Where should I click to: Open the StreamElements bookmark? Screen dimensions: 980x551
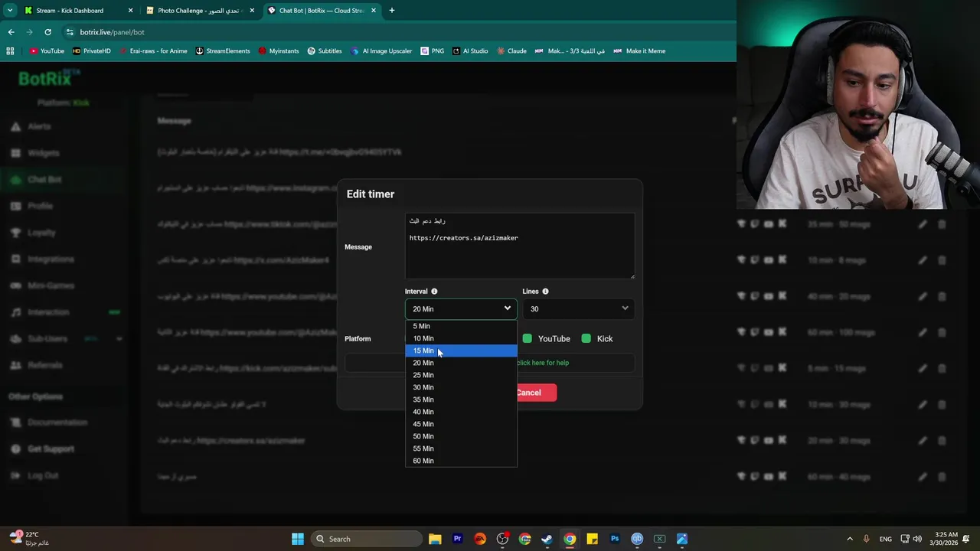[x=222, y=51]
